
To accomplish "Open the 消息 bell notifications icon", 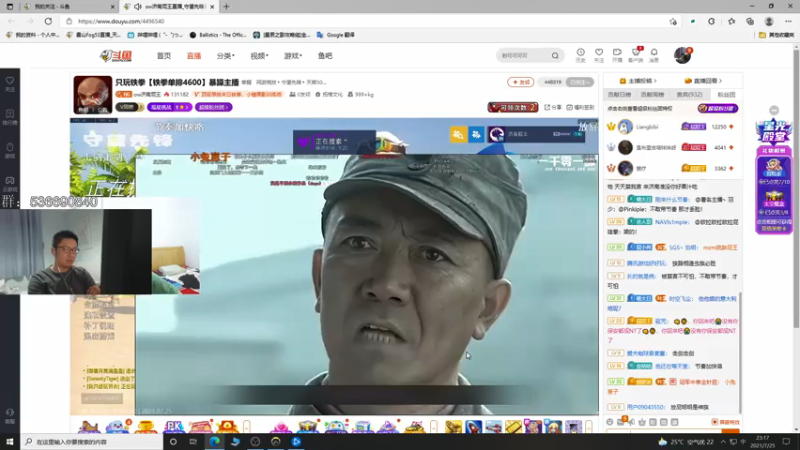I will click(x=654, y=55).
